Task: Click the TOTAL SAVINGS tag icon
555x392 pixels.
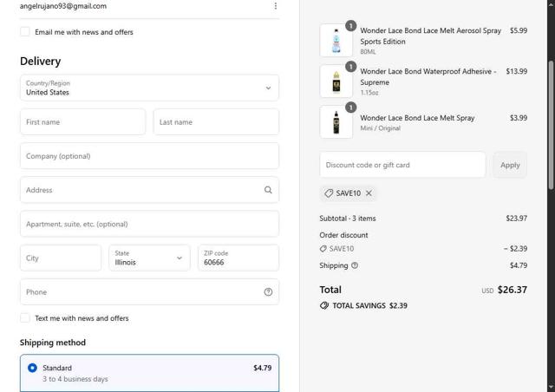Action: click(x=324, y=305)
